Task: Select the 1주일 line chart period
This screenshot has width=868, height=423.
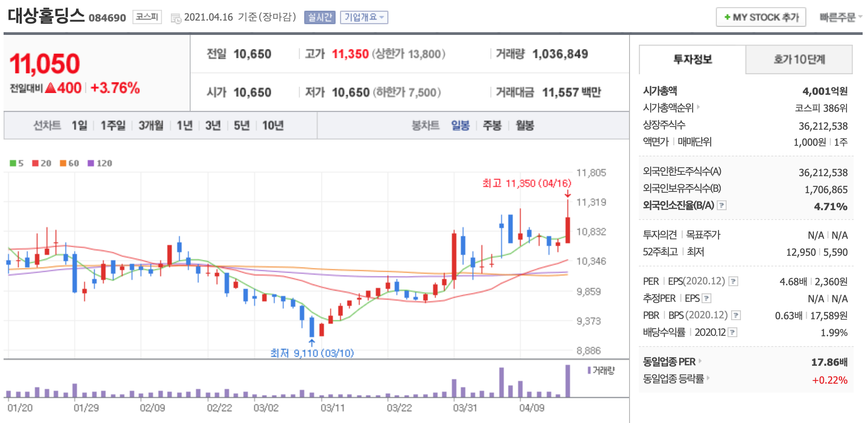Action: (113, 125)
